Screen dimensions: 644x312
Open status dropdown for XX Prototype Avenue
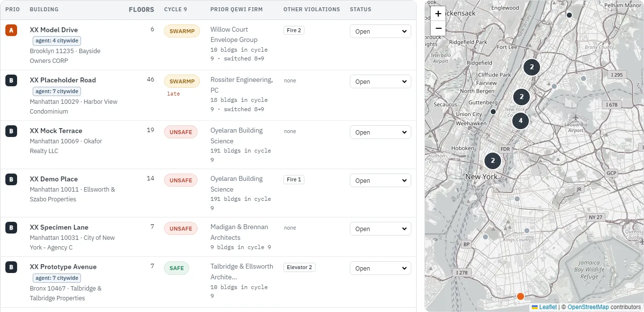point(381,268)
